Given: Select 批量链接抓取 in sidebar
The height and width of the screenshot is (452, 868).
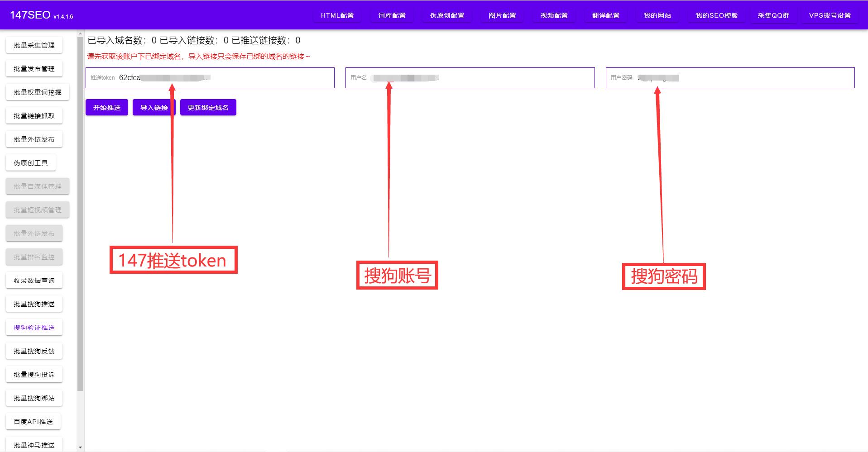Looking at the screenshot, I should pyautogui.click(x=34, y=116).
